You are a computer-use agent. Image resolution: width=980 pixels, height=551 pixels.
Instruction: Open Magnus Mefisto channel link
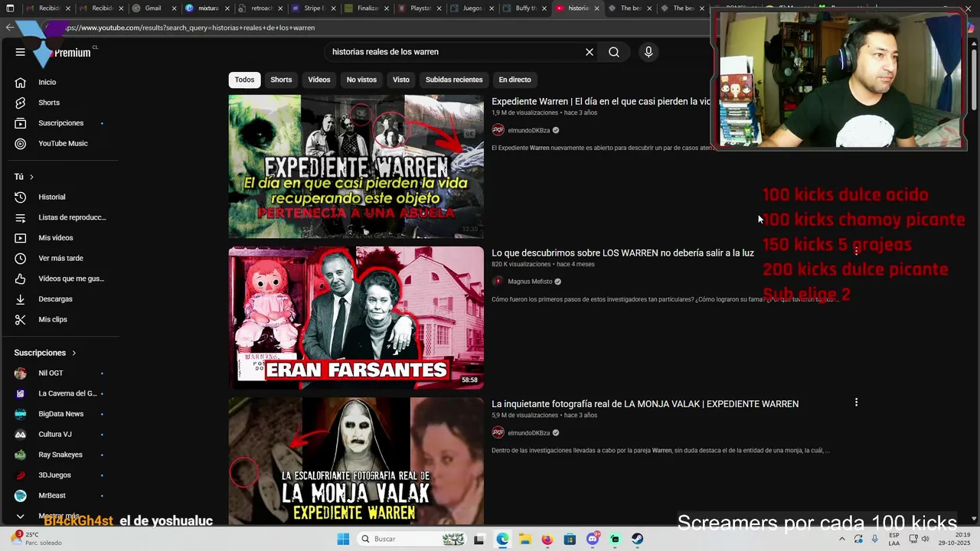point(530,282)
